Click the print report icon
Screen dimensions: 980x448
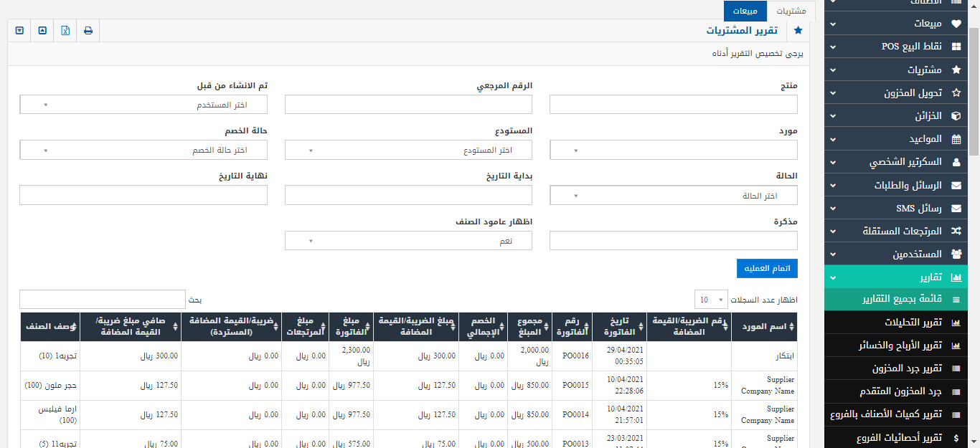click(88, 31)
